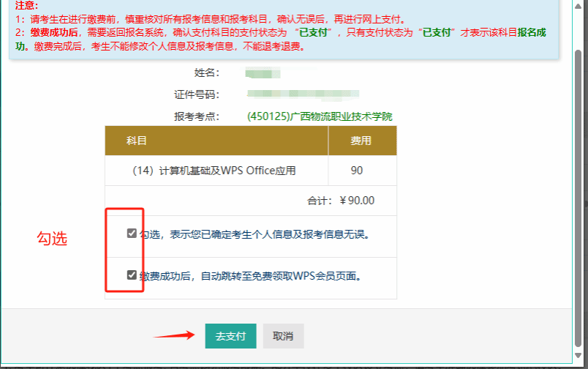The image size is (588, 369).
Task: Click the 注意 notice heading
Action: coord(27,5)
